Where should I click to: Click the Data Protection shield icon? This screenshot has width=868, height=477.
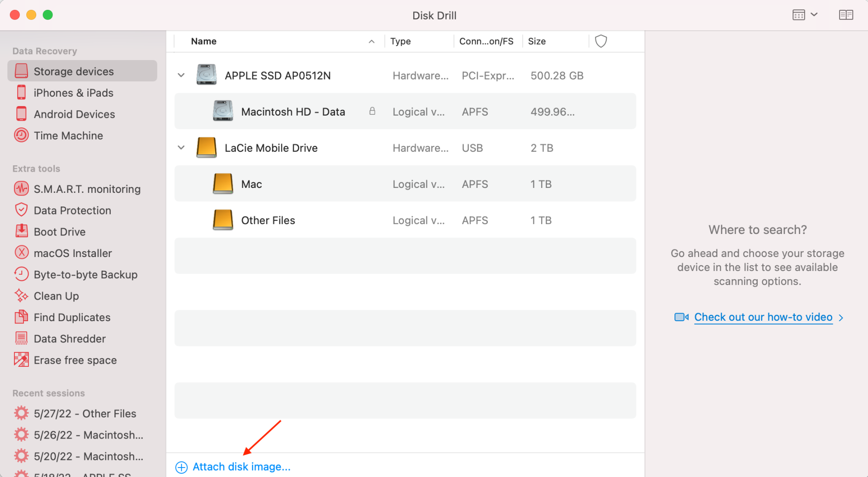[x=21, y=210]
